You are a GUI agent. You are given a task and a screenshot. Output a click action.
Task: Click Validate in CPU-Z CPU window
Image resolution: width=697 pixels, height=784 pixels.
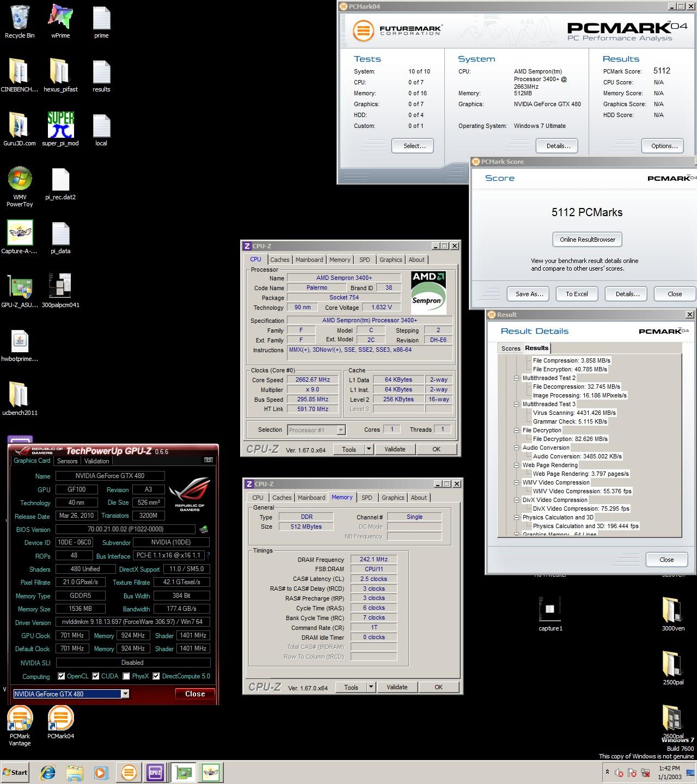(x=395, y=449)
